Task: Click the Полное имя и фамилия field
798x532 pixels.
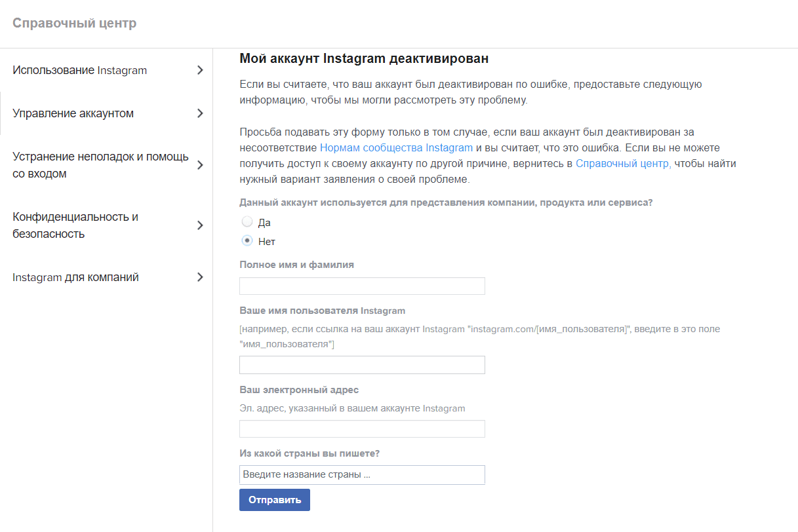Action: click(x=362, y=286)
